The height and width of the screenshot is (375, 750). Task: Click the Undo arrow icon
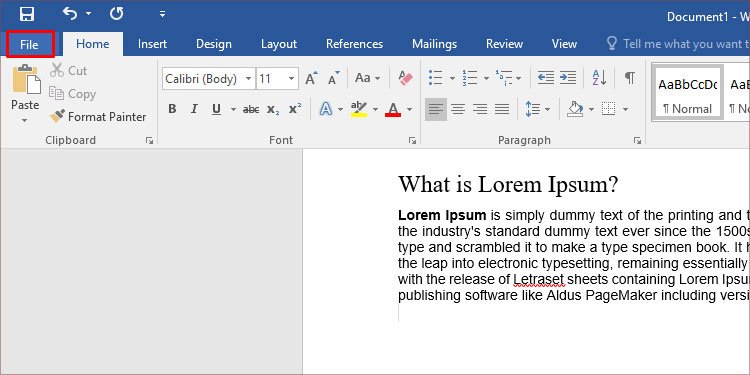click(70, 14)
